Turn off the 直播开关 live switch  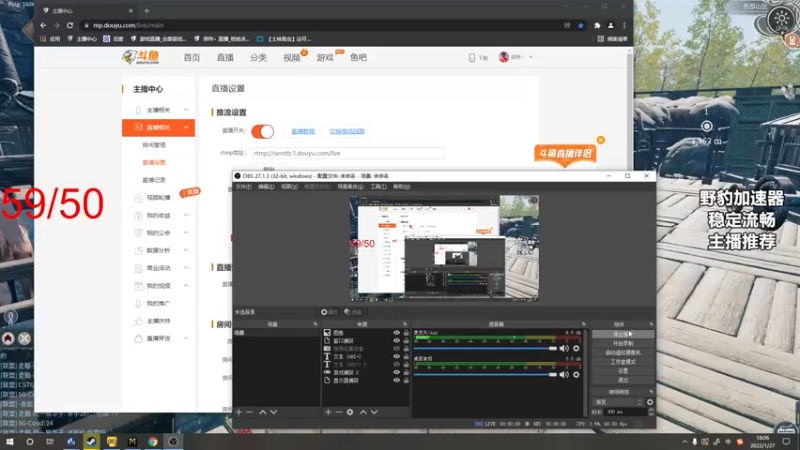pos(263,131)
